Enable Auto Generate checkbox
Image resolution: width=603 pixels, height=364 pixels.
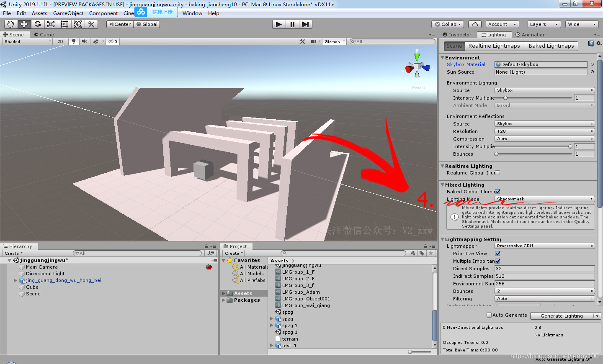pyautogui.click(x=489, y=315)
